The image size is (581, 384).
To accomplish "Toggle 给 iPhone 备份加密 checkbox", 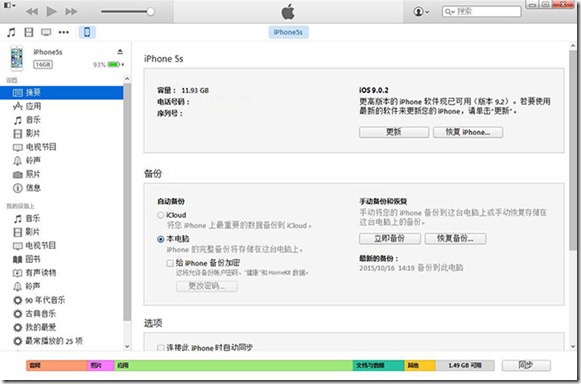I will 170,263.
